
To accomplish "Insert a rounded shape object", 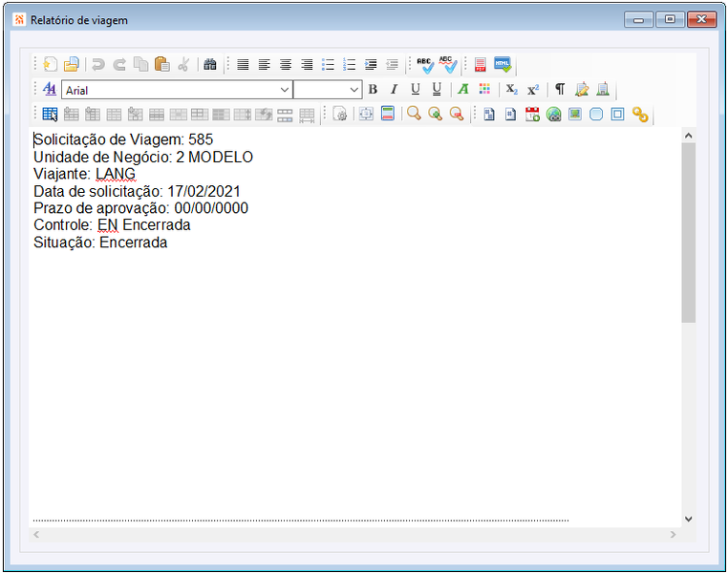I will (596, 115).
